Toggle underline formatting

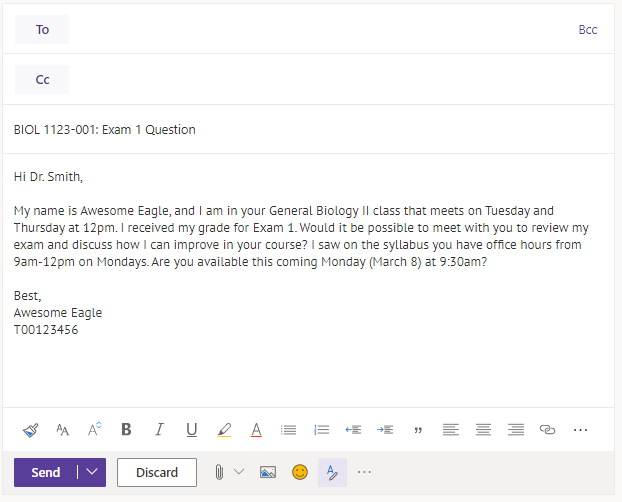(191, 430)
